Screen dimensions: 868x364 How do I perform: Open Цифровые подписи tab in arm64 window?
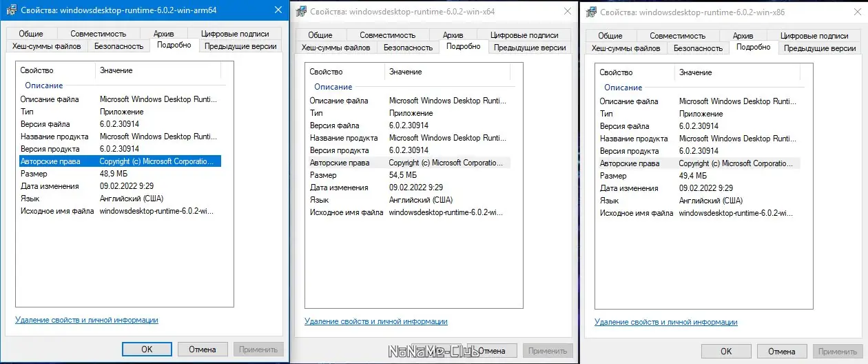[234, 34]
